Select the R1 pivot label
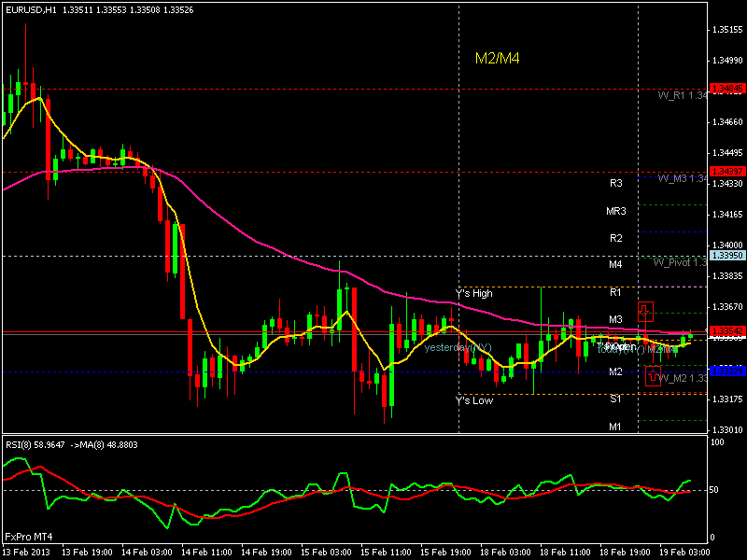 [615, 292]
